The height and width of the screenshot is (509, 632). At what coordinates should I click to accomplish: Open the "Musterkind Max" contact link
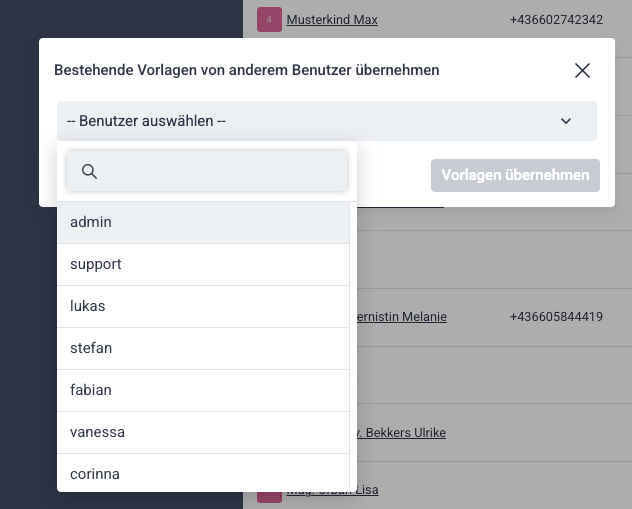coord(332,19)
